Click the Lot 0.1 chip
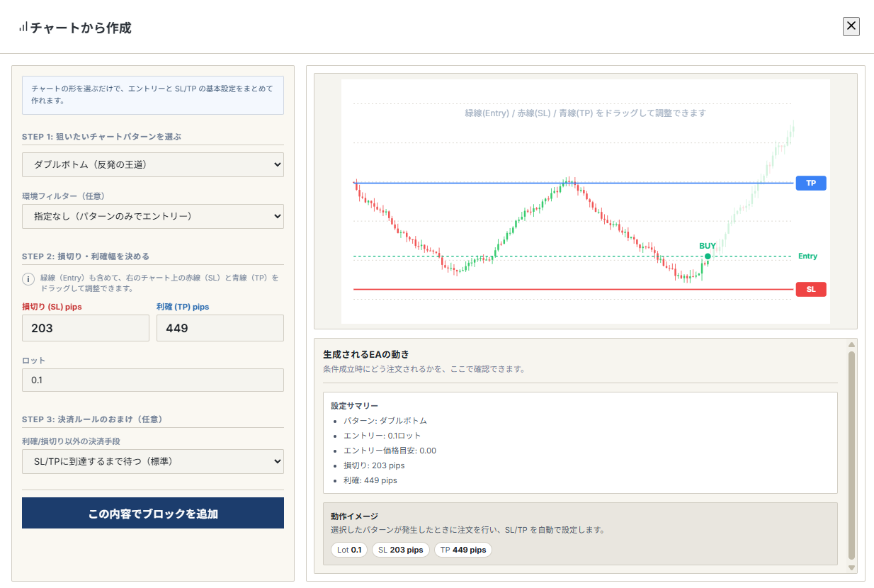 click(349, 550)
